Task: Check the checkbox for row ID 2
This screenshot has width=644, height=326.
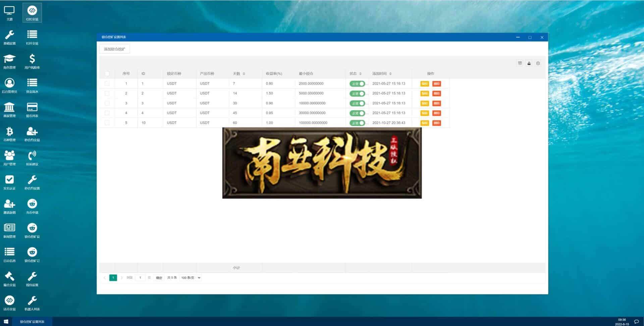Action: click(107, 93)
